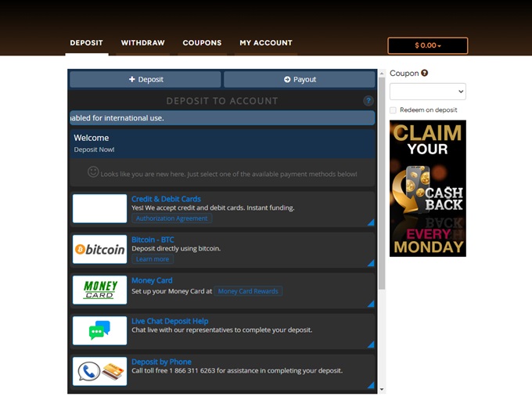This screenshot has width=532, height=400.
Task: Click the Live Chat bubbles icon
Action: [99, 331]
